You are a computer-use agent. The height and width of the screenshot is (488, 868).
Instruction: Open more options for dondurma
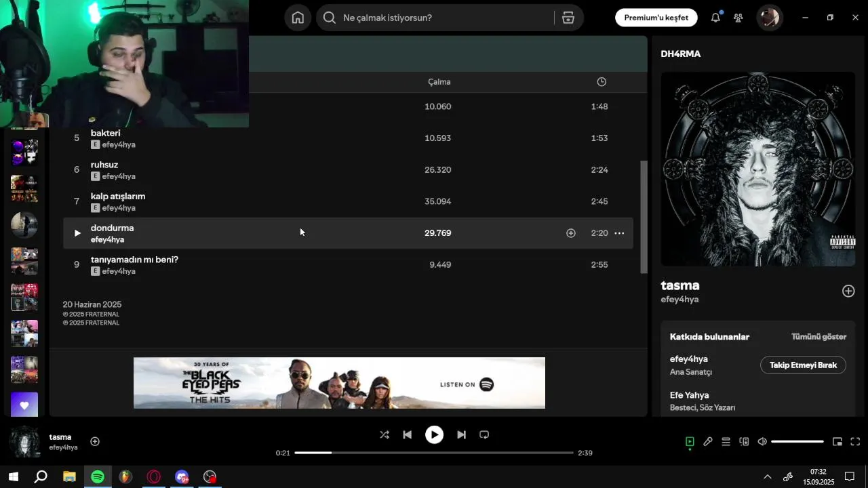[619, 233]
